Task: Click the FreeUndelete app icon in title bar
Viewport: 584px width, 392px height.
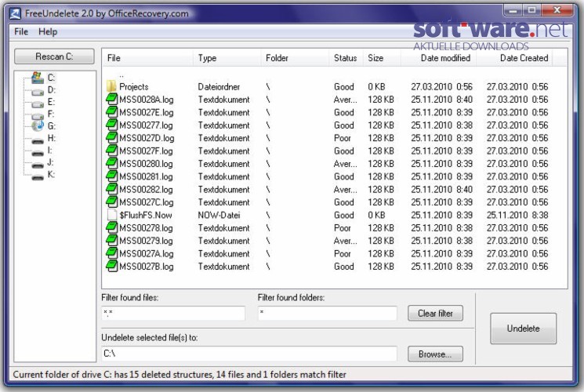Action: coord(15,13)
